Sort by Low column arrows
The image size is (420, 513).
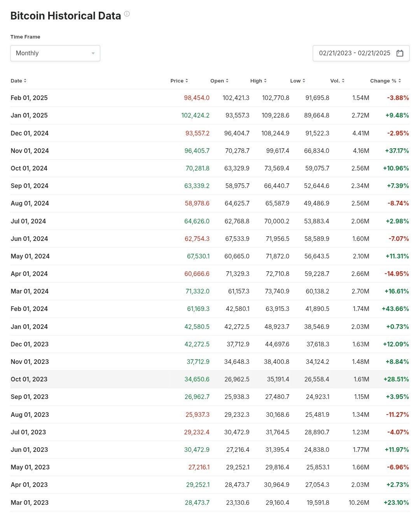coord(304,81)
